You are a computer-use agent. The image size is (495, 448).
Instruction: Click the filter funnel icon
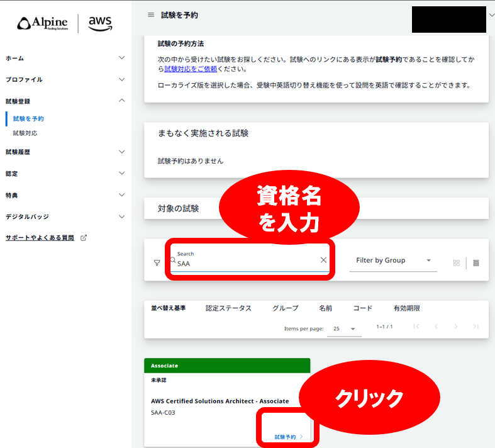[157, 262]
